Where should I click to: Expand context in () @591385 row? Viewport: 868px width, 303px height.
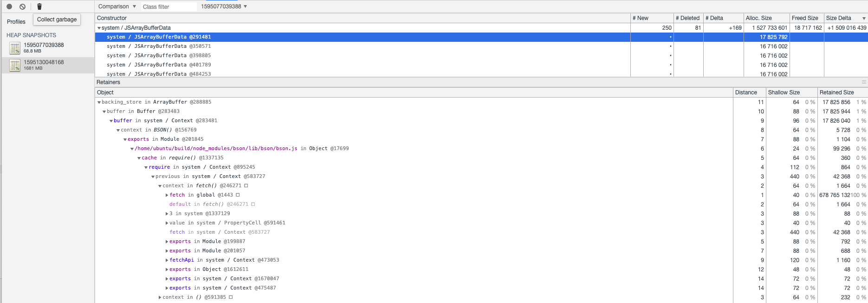(160, 297)
